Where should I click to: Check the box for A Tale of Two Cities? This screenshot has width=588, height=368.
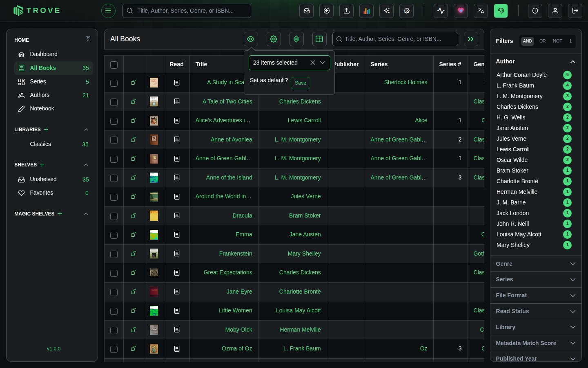pos(114,102)
